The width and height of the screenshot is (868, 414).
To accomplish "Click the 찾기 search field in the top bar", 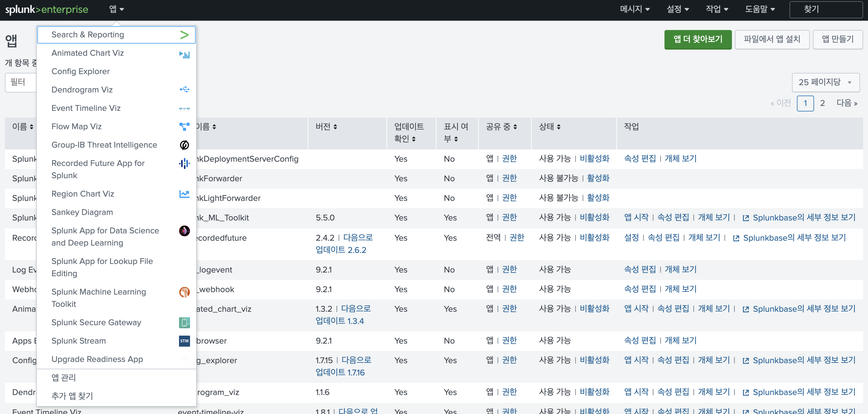I will tap(826, 9).
